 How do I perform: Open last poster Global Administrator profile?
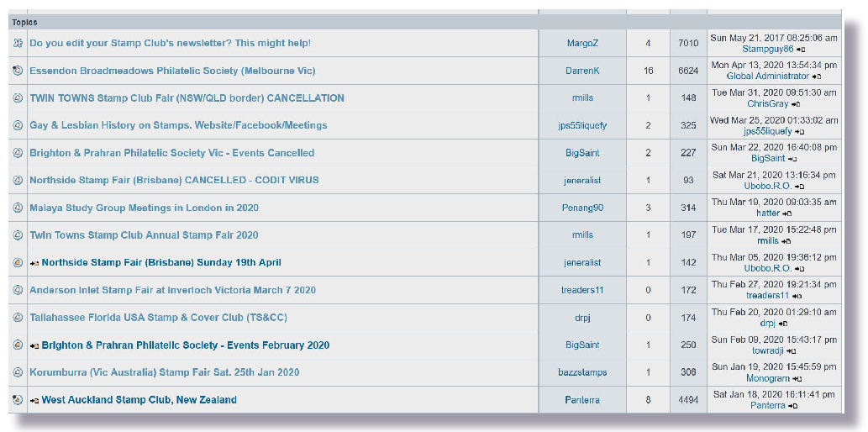point(768,76)
